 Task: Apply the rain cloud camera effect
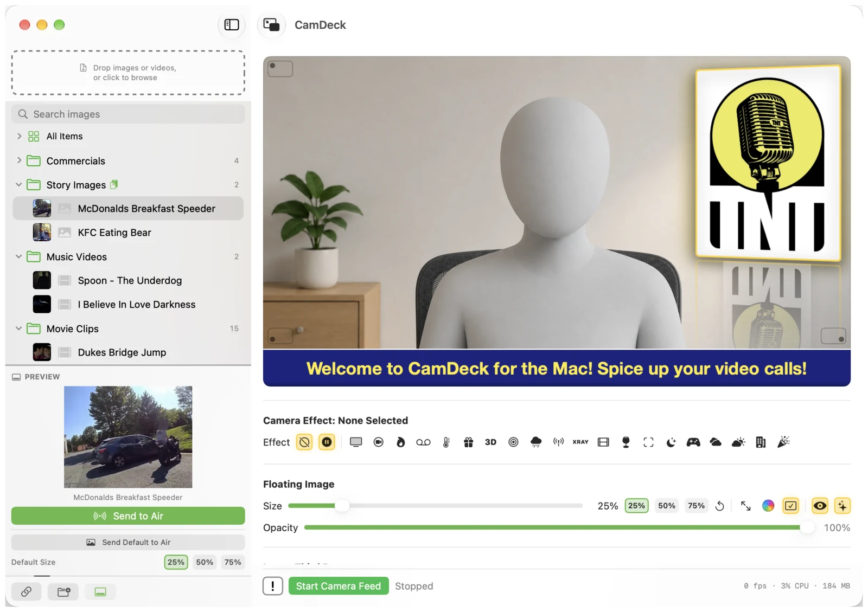click(536, 442)
